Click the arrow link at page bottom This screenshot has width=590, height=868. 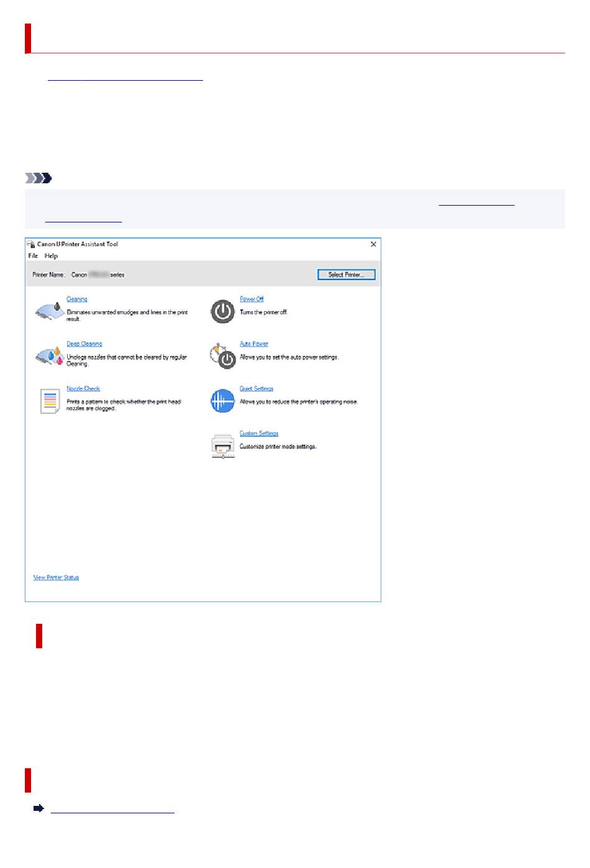coord(112,809)
